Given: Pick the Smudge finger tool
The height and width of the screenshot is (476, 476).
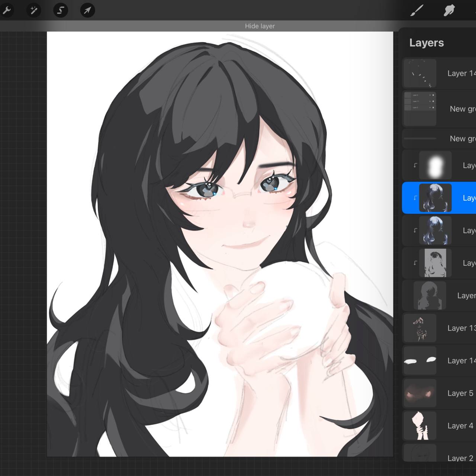Looking at the screenshot, I should 449,10.
